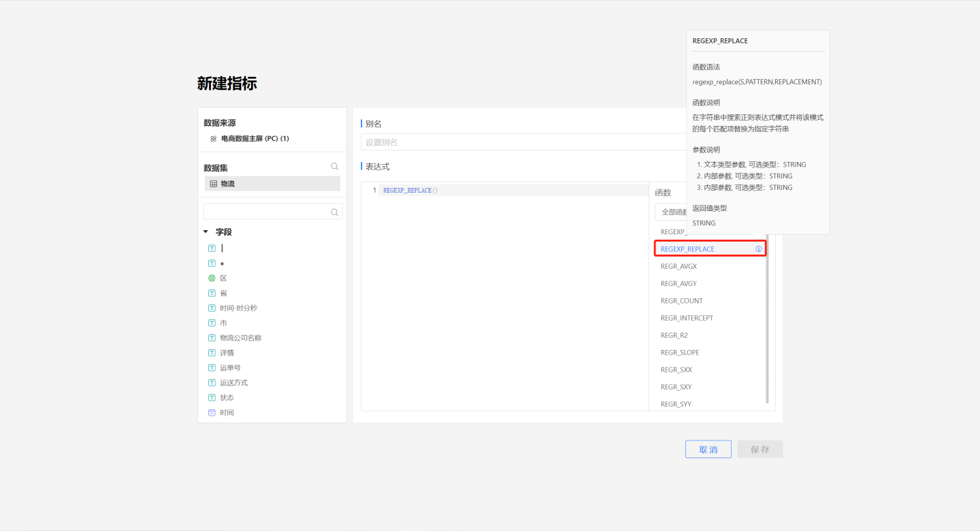980x531 pixels.
Task: Collapse the 字段 section triangle
Action: 206,232
